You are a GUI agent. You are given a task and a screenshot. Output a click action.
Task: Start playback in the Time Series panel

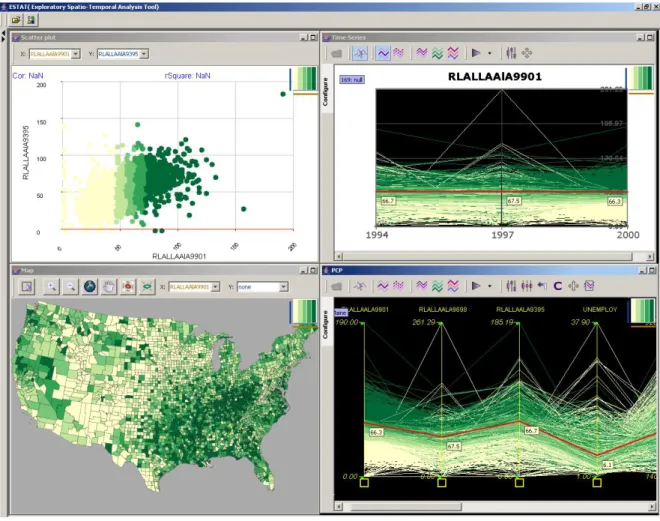(476, 53)
